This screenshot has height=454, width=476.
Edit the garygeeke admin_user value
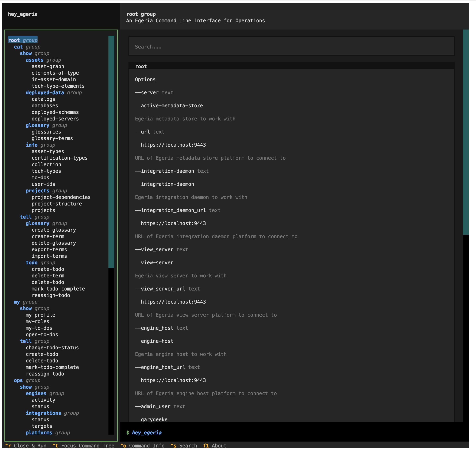pos(154,419)
